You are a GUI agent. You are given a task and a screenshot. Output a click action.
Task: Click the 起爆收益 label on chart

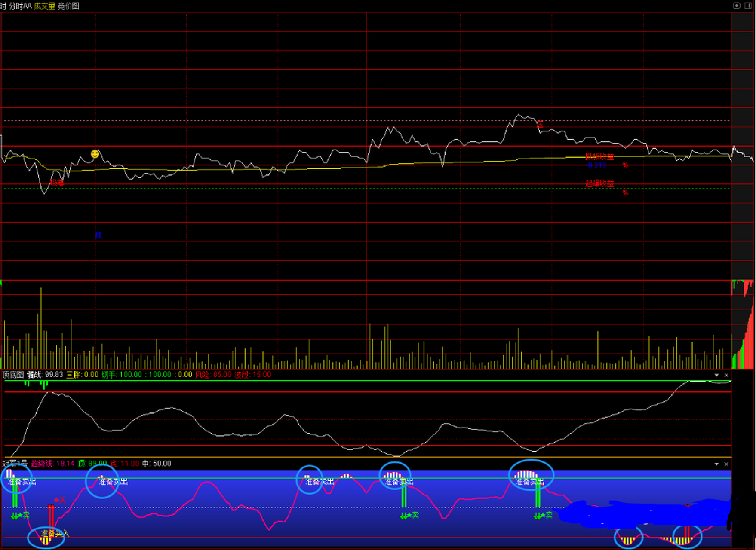(x=599, y=183)
